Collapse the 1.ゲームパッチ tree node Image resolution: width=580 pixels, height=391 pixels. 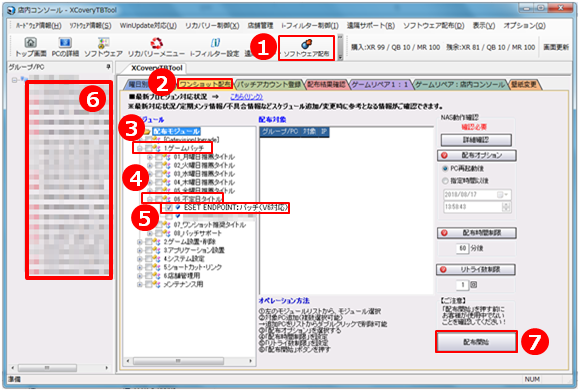tap(140, 148)
